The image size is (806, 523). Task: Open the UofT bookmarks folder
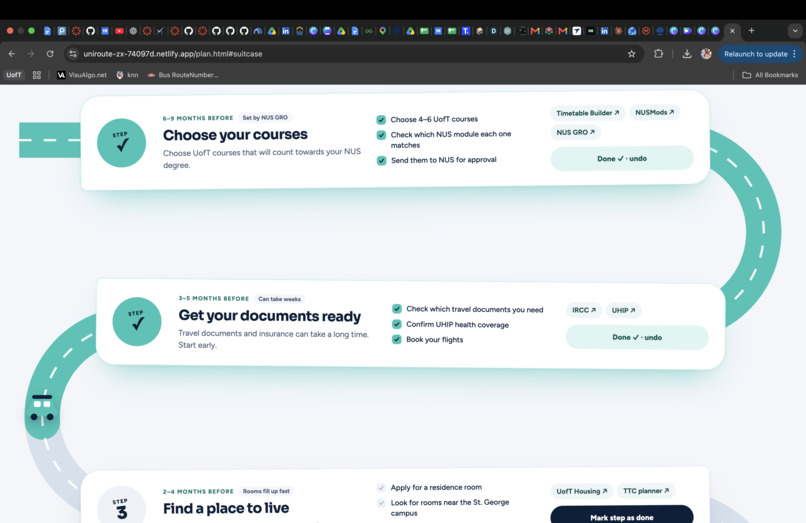pyautogui.click(x=14, y=75)
